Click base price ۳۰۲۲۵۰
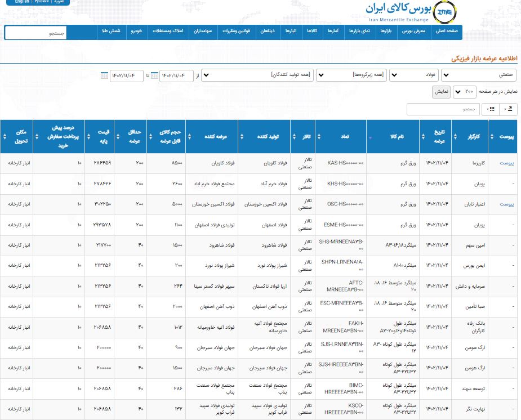521x420 pixels. click(x=103, y=204)
